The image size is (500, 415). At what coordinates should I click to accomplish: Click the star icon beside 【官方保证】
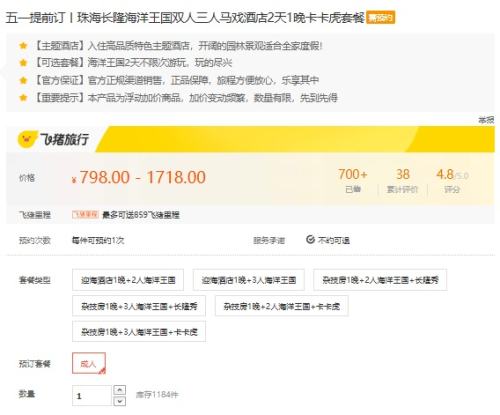pos(23,80)
